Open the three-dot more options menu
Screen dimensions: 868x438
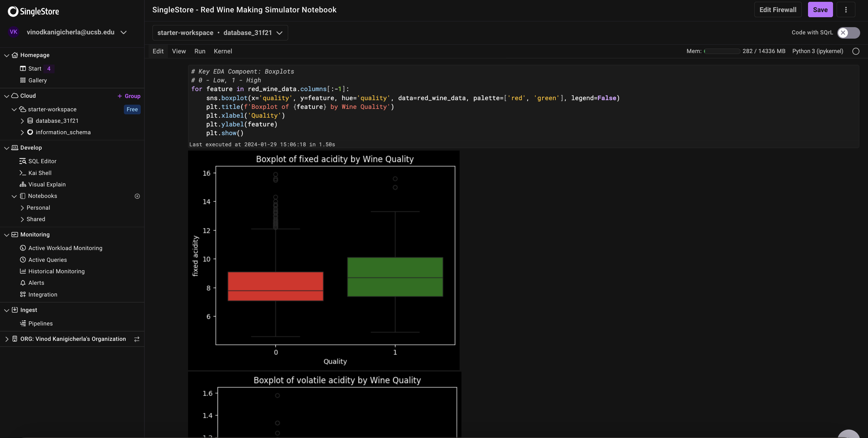point(845,10)
